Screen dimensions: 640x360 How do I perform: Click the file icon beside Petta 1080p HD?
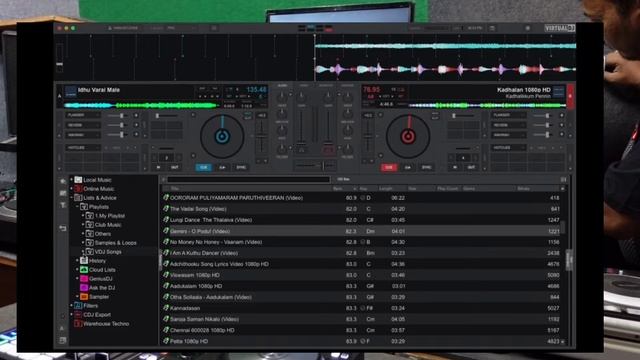166,341
